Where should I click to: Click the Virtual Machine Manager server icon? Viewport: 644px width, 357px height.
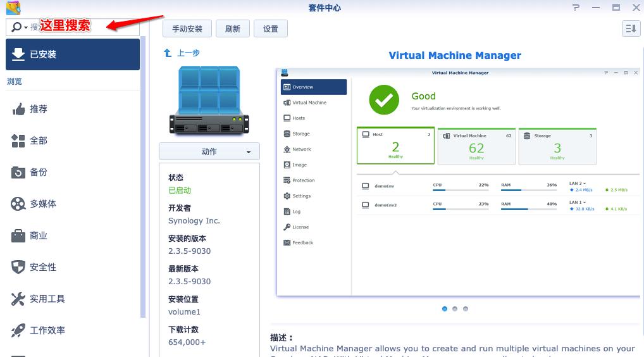coord(209,100)
